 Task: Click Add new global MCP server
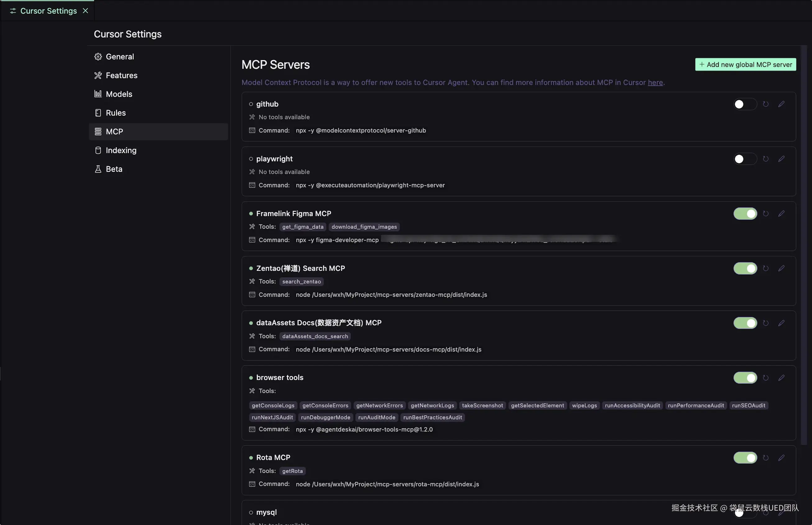point(745,64)
